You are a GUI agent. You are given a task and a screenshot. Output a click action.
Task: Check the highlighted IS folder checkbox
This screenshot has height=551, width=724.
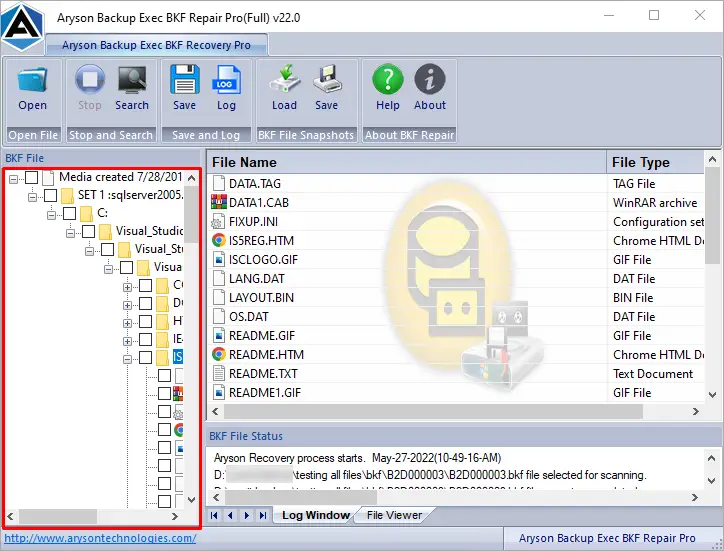145,357
